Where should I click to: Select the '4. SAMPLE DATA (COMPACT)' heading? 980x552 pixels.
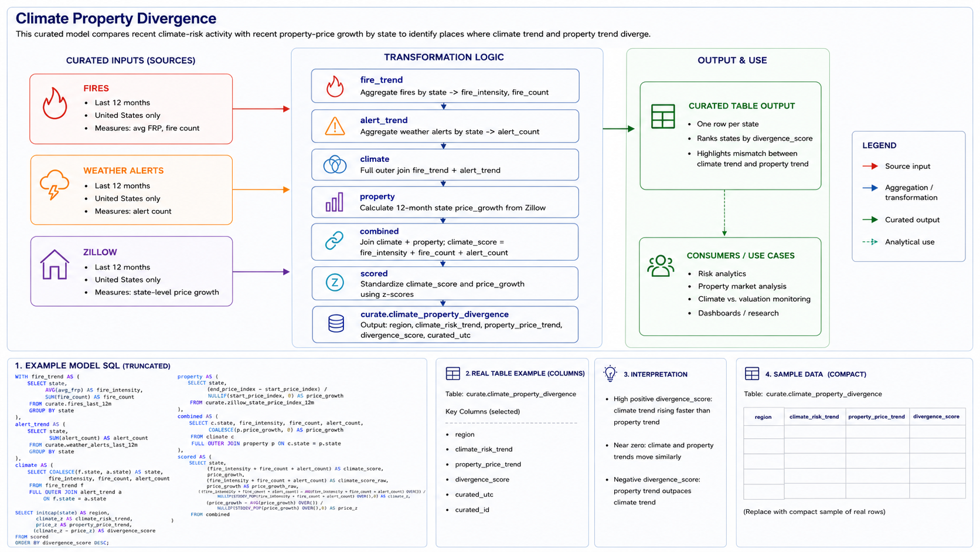click(816, 374)
